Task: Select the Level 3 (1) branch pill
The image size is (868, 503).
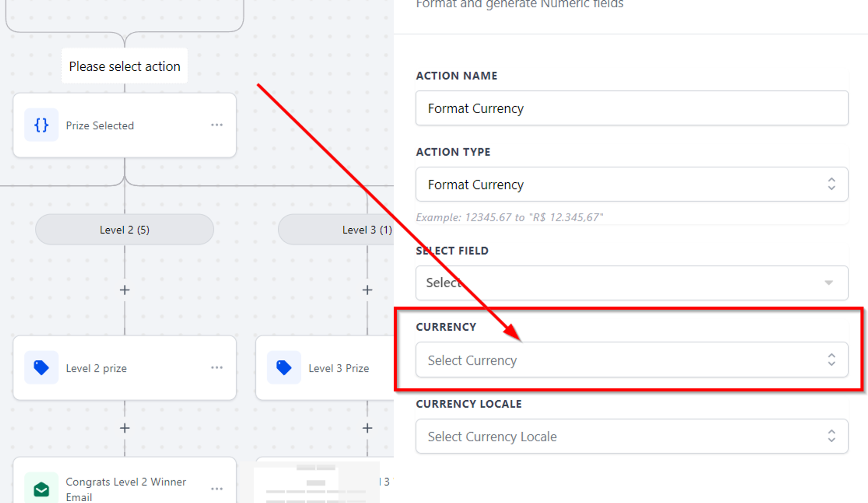Action: [x=336, y=230]
